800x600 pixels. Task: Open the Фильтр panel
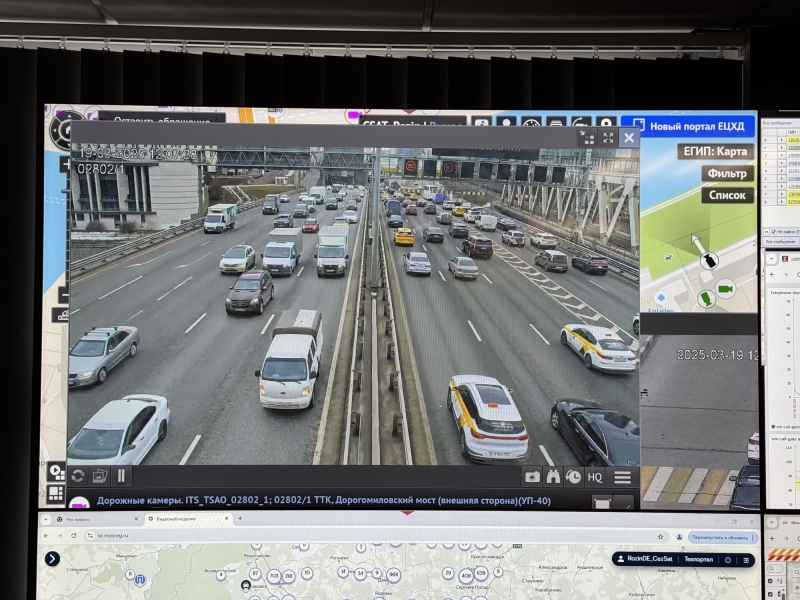point(726,173)
